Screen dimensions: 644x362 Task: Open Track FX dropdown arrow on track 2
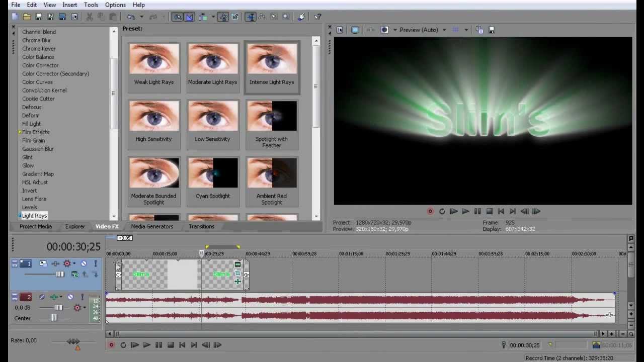click(61, 297)
